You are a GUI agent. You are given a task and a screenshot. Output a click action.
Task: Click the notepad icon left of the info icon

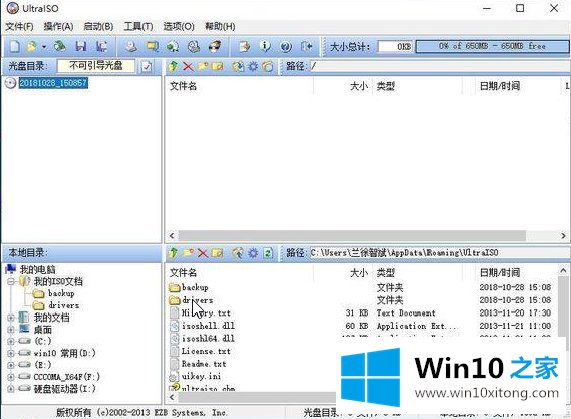point(244,47)
